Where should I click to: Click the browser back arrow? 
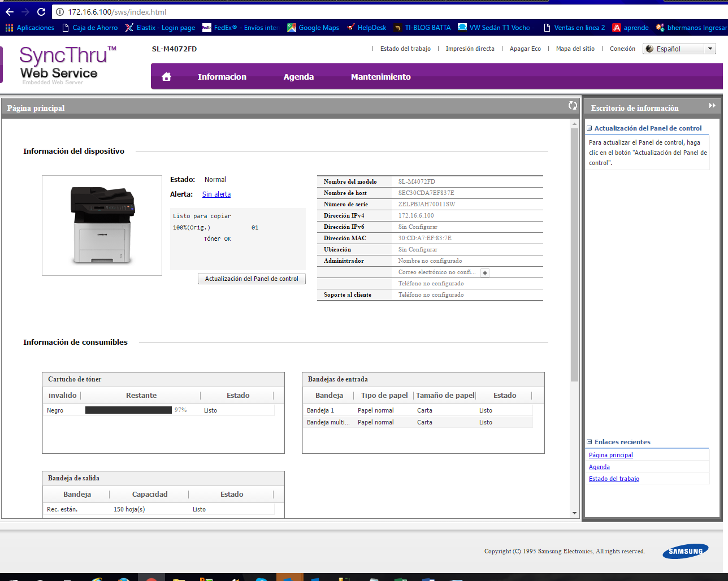[10, 12]
